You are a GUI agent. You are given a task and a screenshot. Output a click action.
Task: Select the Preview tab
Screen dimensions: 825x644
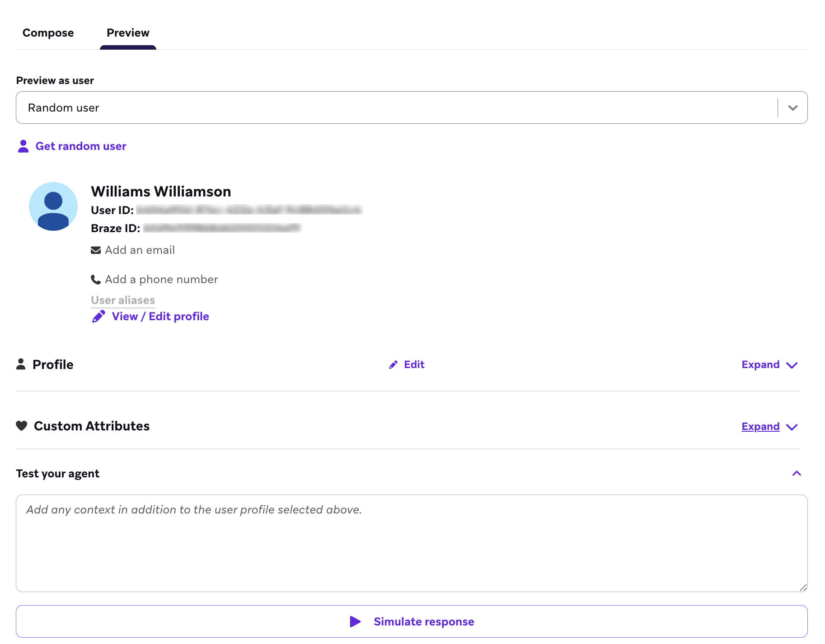pos(128,33)
